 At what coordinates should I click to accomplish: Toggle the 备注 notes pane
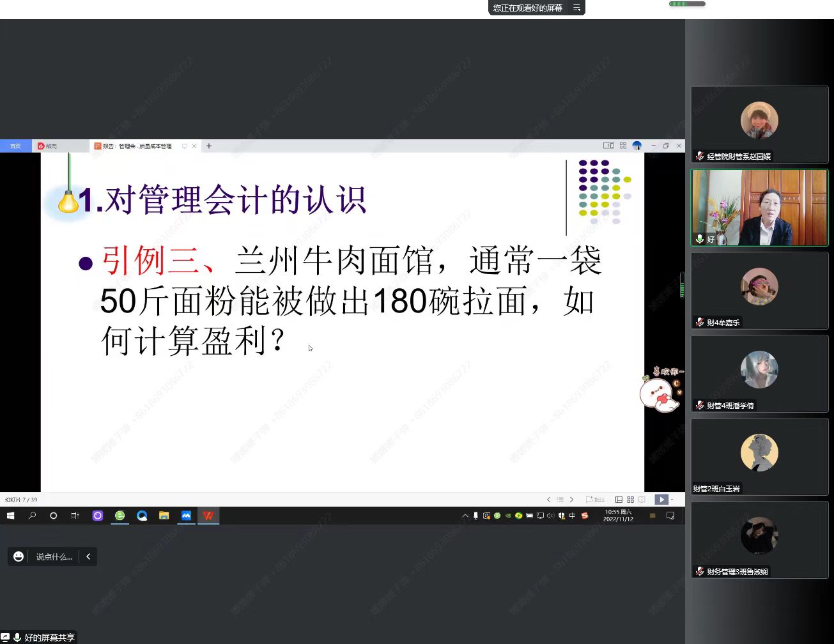[595, 500]
